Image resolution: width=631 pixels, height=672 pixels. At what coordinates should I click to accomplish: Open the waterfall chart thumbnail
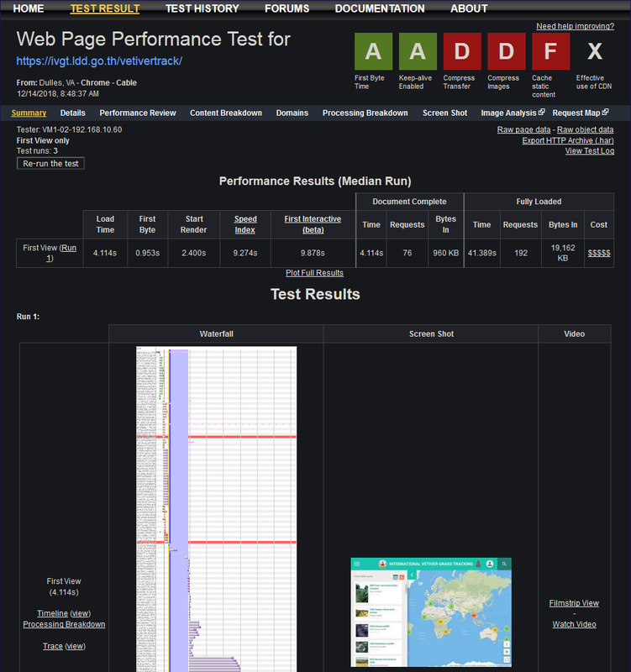pos(217,509)
